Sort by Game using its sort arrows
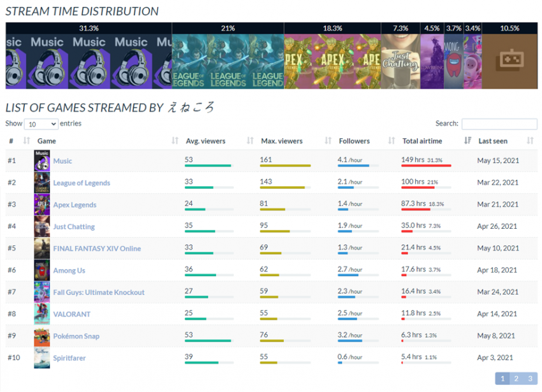The height and width of the screenshot is (392, 542). [175, 141]
